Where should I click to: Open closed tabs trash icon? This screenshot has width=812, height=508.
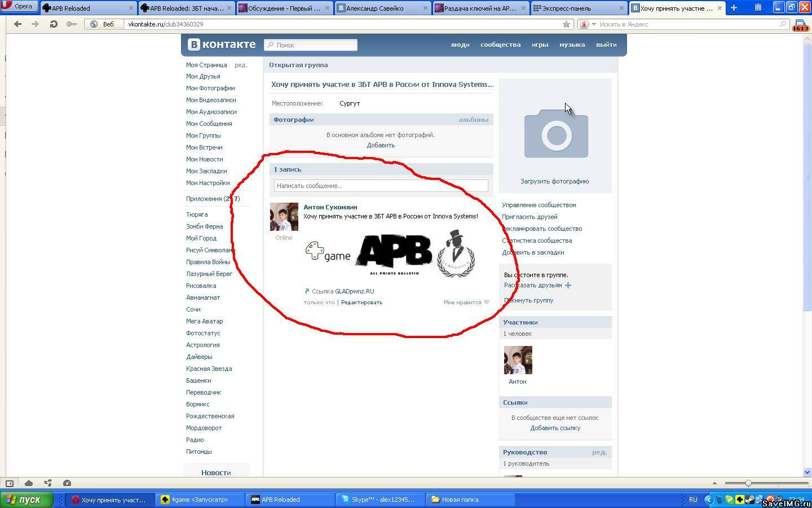758,7
